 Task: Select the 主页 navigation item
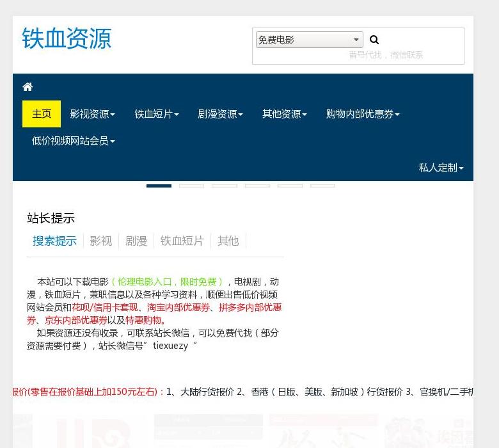42,114
